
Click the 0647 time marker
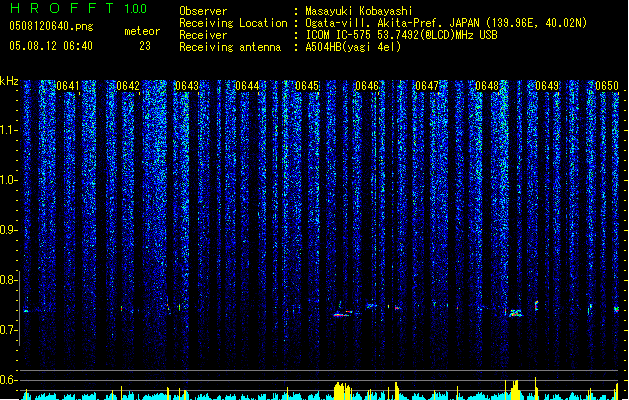(x=427, y=86)
